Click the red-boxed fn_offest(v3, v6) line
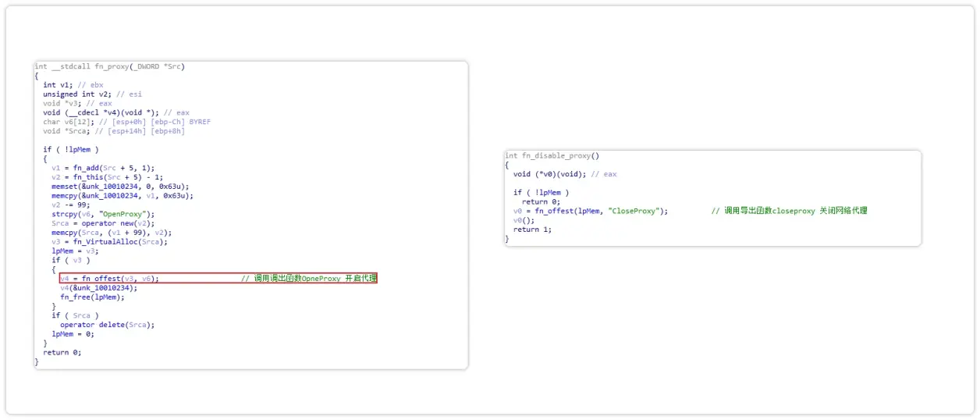 tap(218, 279)
